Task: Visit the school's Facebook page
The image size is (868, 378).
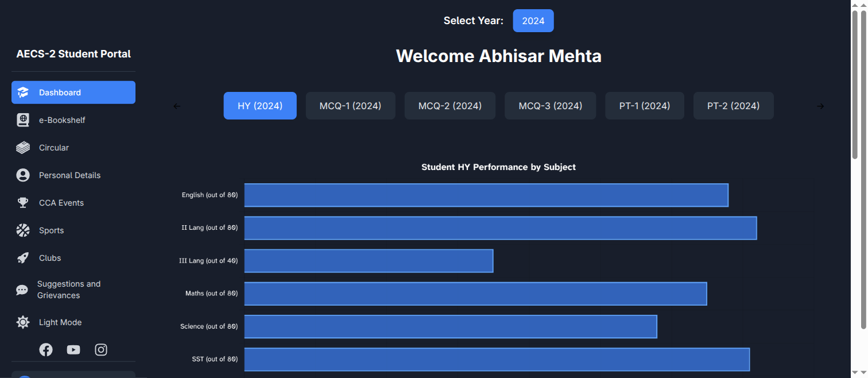Action: coord(46,350)
